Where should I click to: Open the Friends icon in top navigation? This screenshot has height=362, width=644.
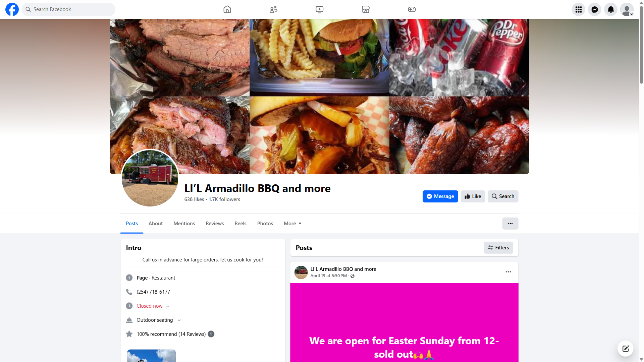[273, 9]
